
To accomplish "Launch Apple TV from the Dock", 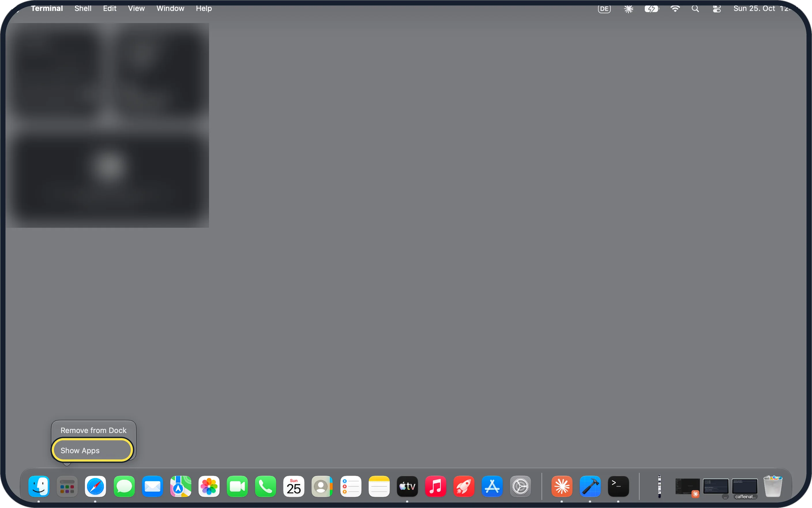I will point(407,486).
